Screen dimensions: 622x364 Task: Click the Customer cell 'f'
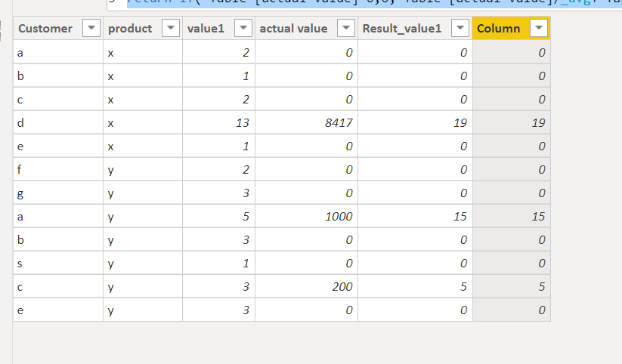58,170
